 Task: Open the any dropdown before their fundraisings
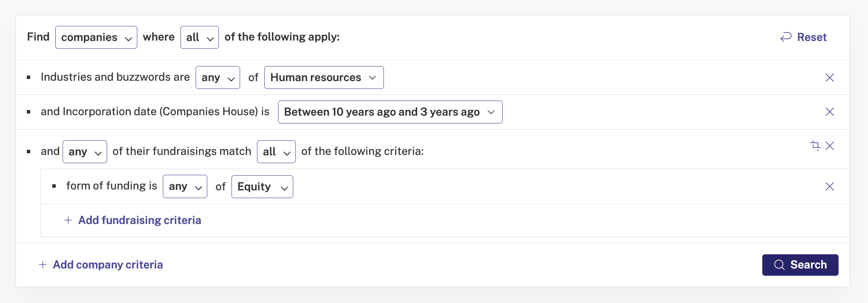(x=85, y=151)
